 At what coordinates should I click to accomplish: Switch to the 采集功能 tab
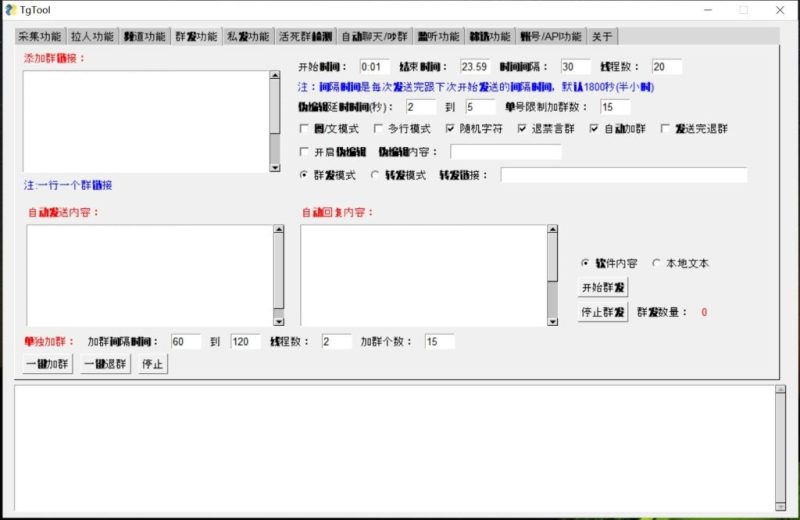coord(40,36)
